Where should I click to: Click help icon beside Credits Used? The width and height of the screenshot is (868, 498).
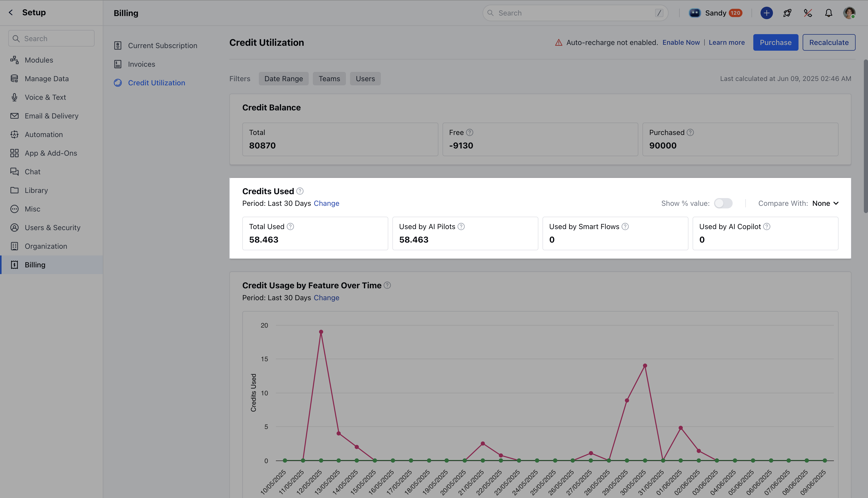point(300,191)
